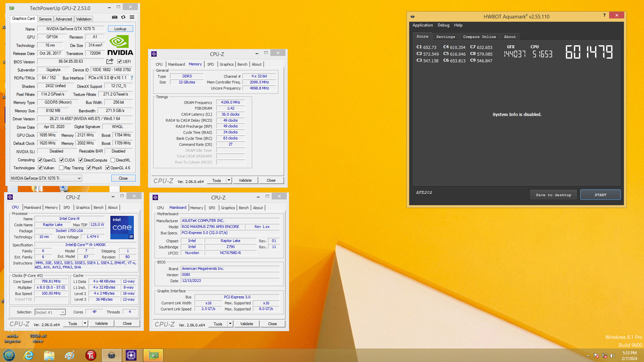Viewport: 644px width, 362px height.
Task: Click the Intel Core i9 badge in CPU-Z
Action: pyautogui.click(x=122, y=227)
